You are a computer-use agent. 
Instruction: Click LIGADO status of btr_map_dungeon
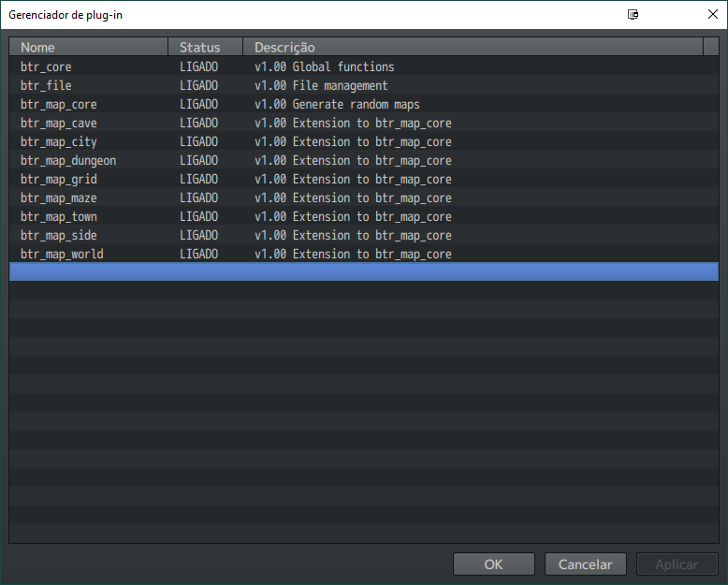[198, 160]
